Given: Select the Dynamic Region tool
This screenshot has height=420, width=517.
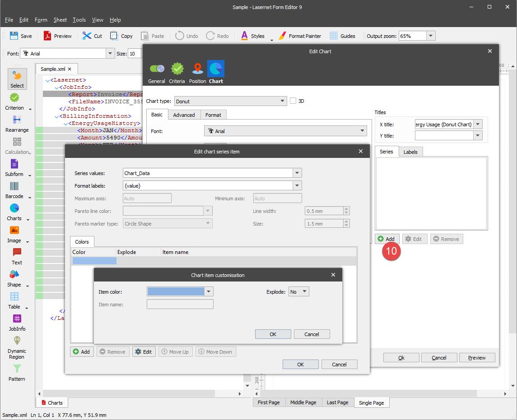Looking at the screenshot, I should click(x=17, y=347).
